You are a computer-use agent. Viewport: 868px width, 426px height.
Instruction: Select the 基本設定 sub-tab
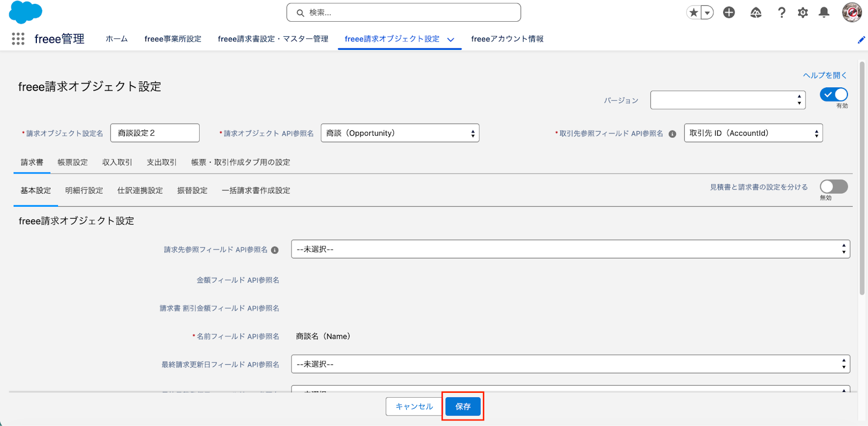coord(36,190)
